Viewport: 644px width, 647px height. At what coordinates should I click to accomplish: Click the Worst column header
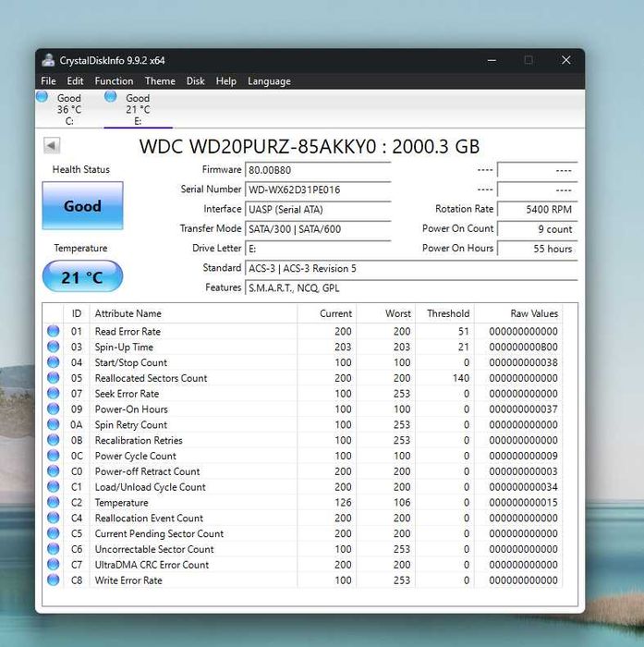point(385,313)
